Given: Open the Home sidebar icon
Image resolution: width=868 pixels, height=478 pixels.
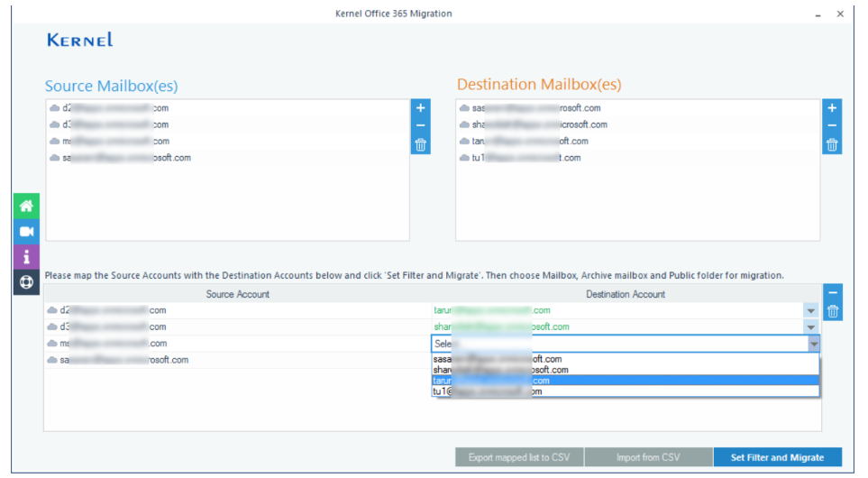Looking at the screenshot, I should [26, 206].
